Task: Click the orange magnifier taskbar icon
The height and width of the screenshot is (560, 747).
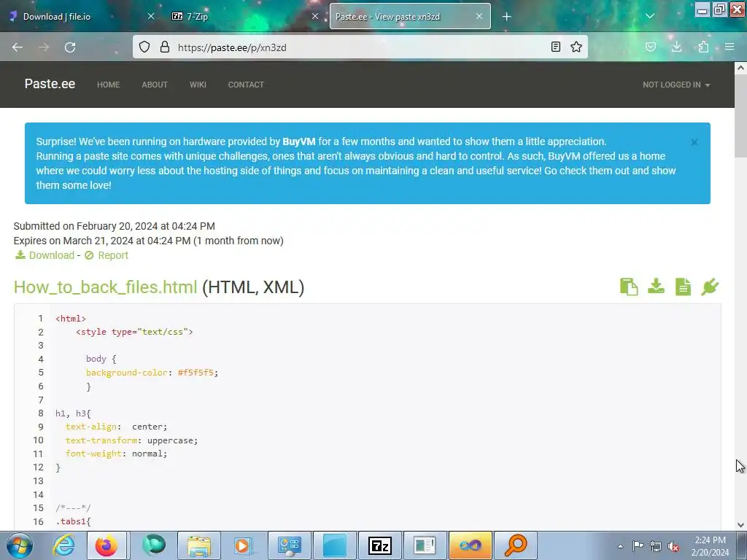Action: click(x=516, y=545)
